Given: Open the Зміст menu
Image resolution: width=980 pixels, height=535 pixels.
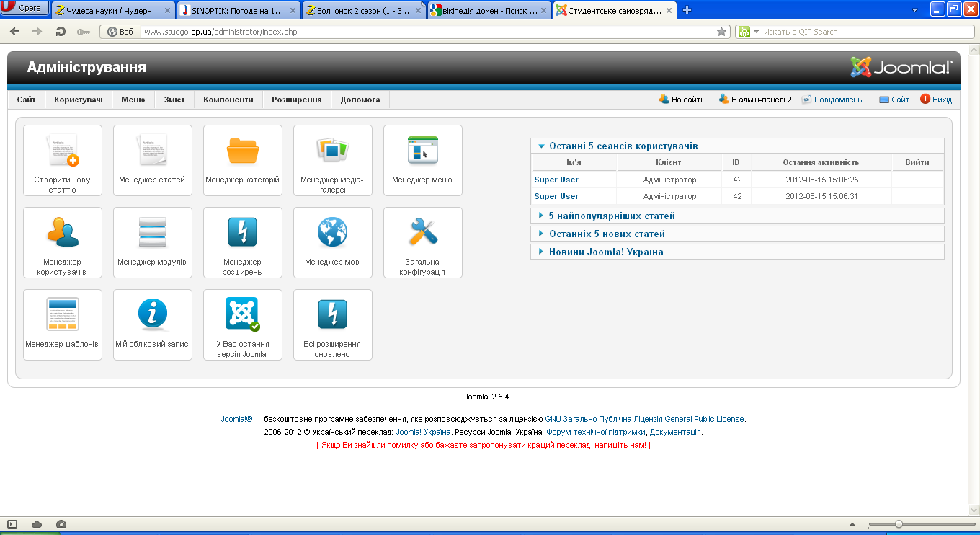Looking at the screenshot, I should click(174, 100).
